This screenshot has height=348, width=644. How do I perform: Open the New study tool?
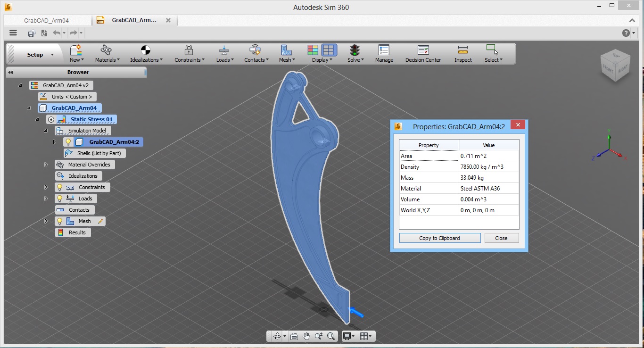76,54
